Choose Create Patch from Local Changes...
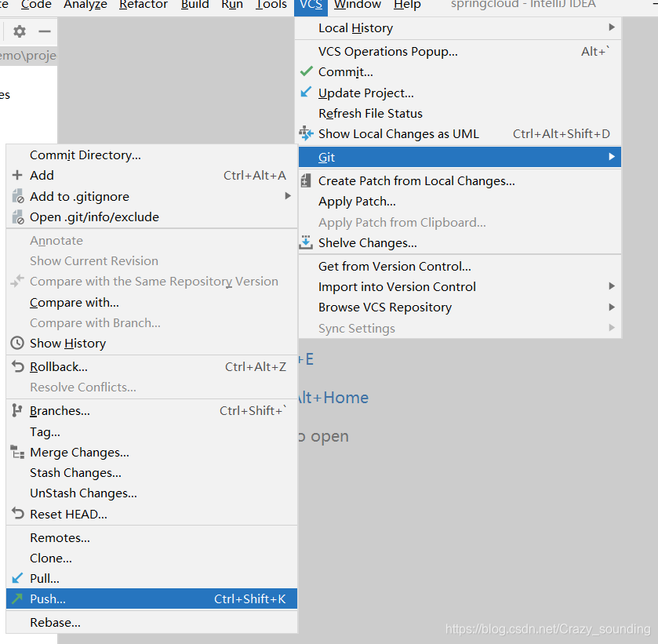 458,181
